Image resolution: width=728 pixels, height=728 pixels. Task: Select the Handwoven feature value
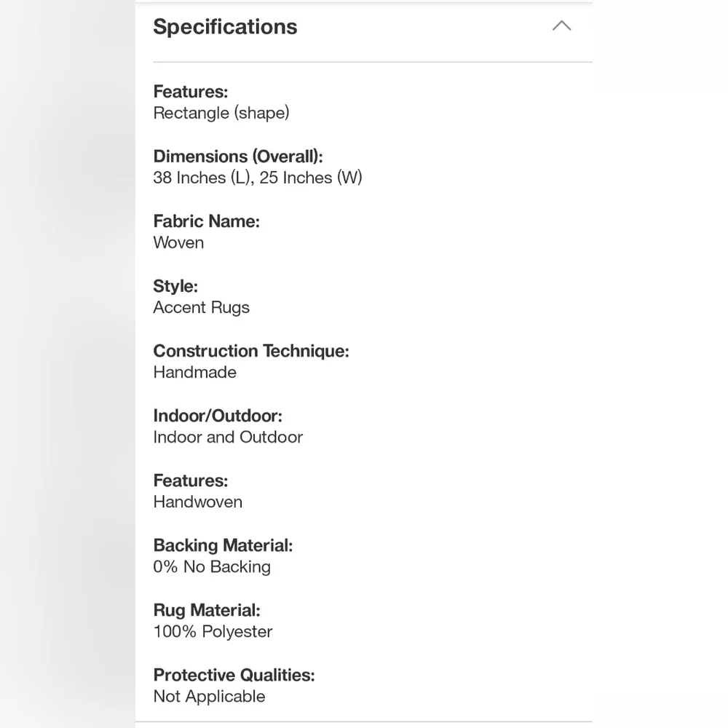click(198, 502)
